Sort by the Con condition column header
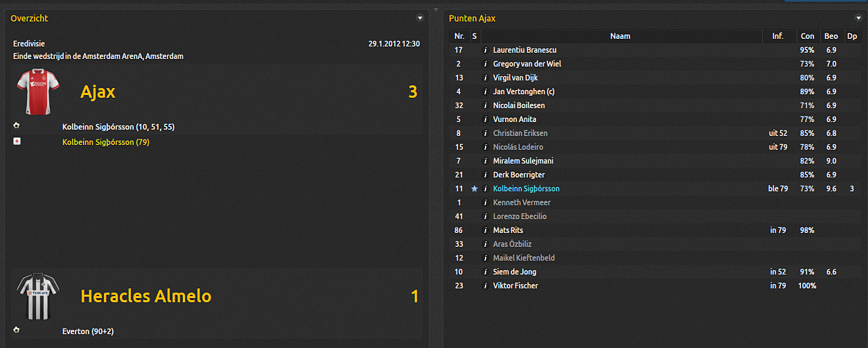 click(x=808, y=36)
